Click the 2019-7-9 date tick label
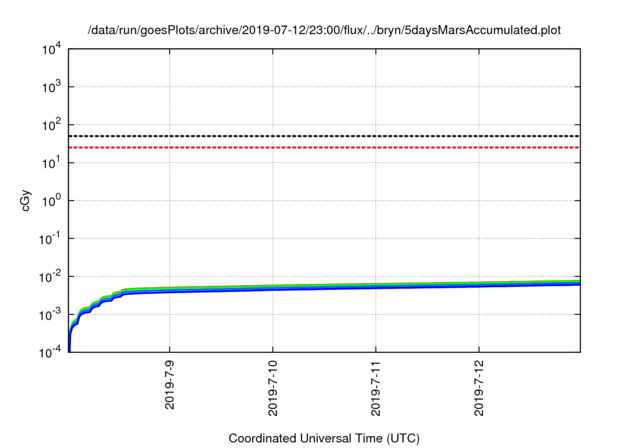Screen dimensions: 640x448 (169, 385)
